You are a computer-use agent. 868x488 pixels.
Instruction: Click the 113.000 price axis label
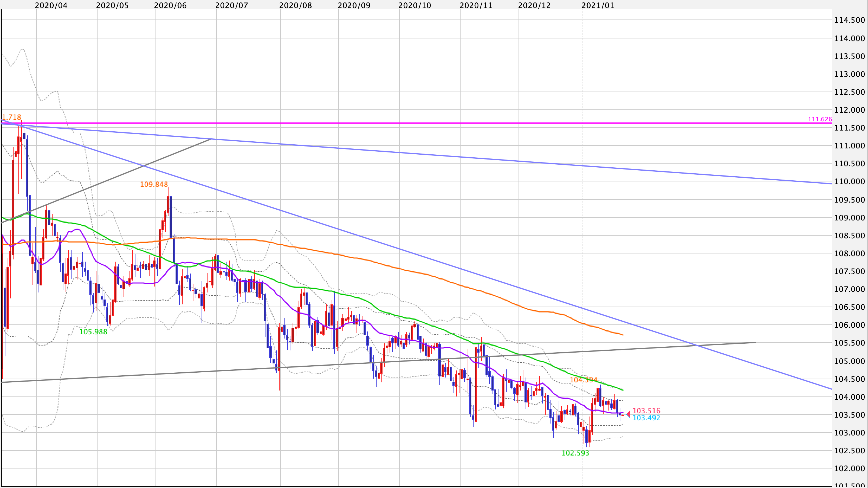(x=850, y=74)
